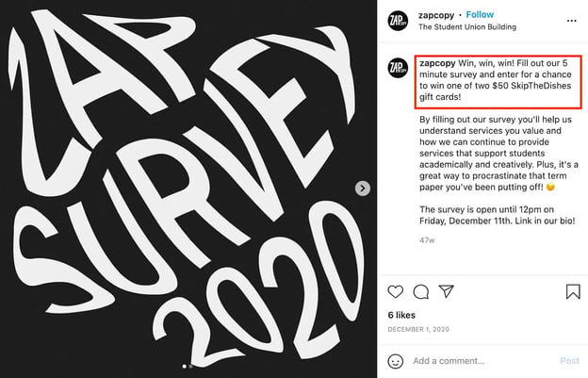Open the three-dot more options menu
This screenshot has width=588, height=378.
tap(571, 21)
